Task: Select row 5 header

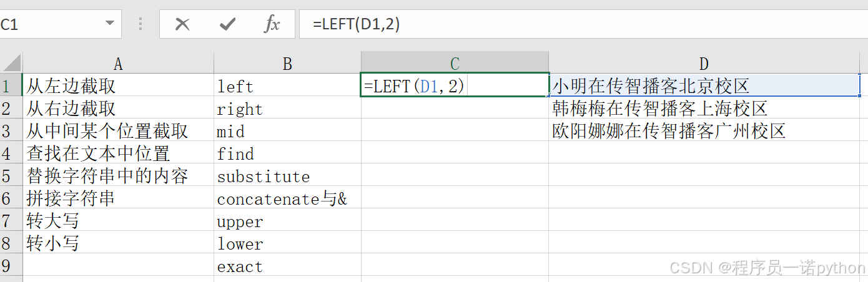Action: pos(11,175)
